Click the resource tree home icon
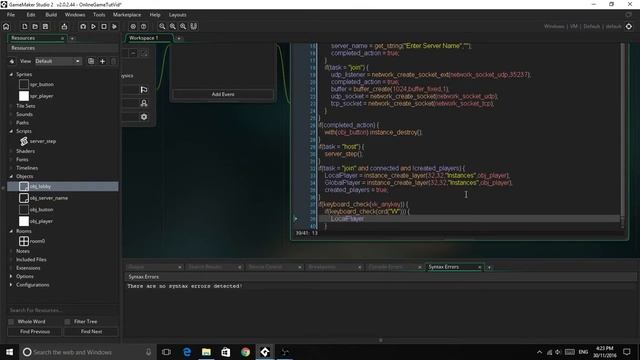This screenshot has height=360, width=640. tap(12, 61)
